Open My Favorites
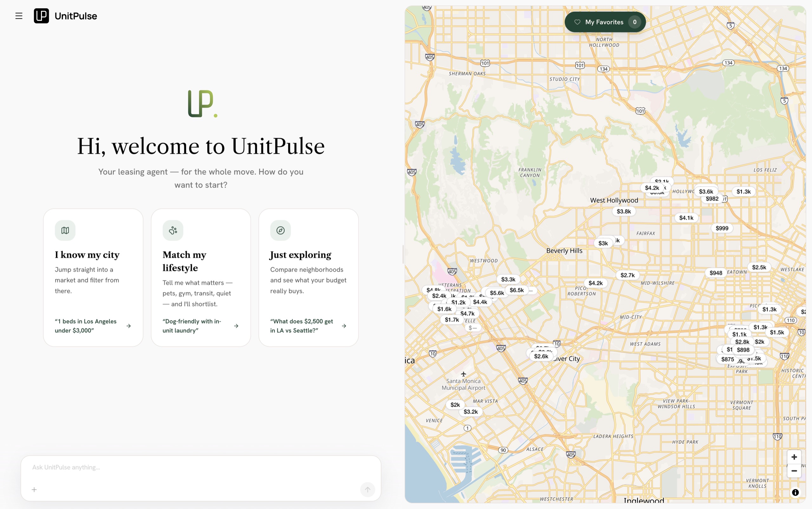 605,22
